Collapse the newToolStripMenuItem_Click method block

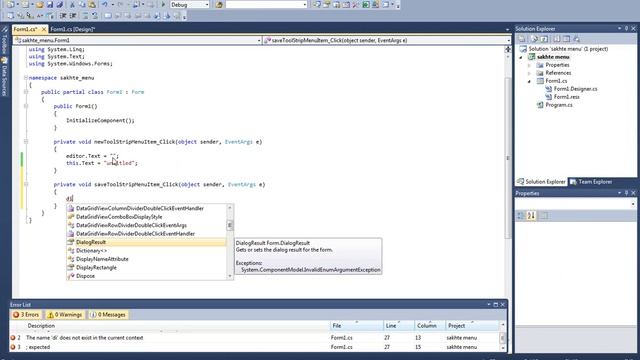point(26,142)
